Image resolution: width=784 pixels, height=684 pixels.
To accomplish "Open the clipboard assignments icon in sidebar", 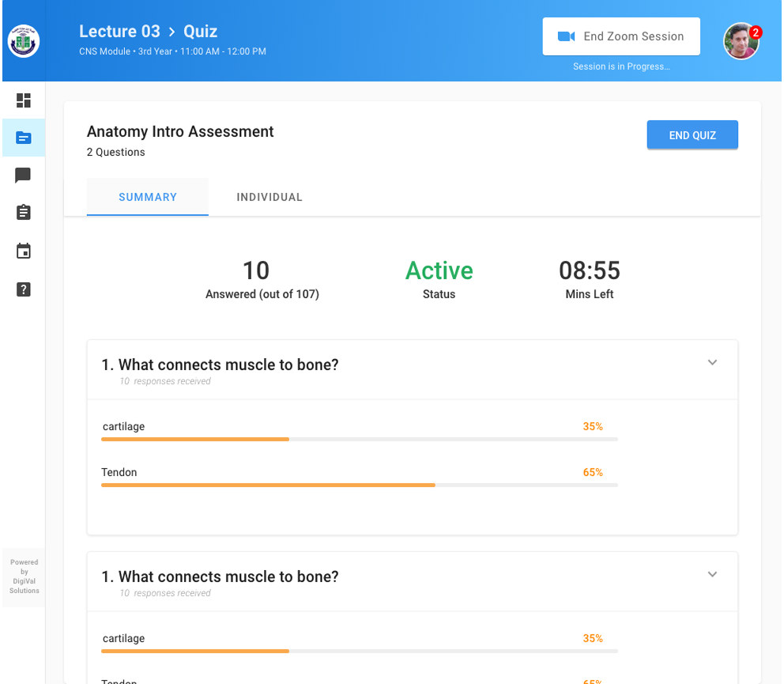I will tap(24, 212).
